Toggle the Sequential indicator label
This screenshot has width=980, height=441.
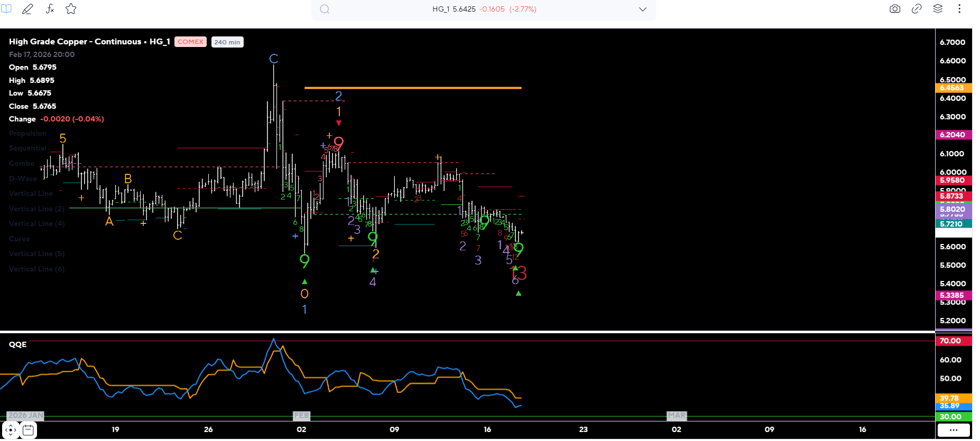click(27, 148)
